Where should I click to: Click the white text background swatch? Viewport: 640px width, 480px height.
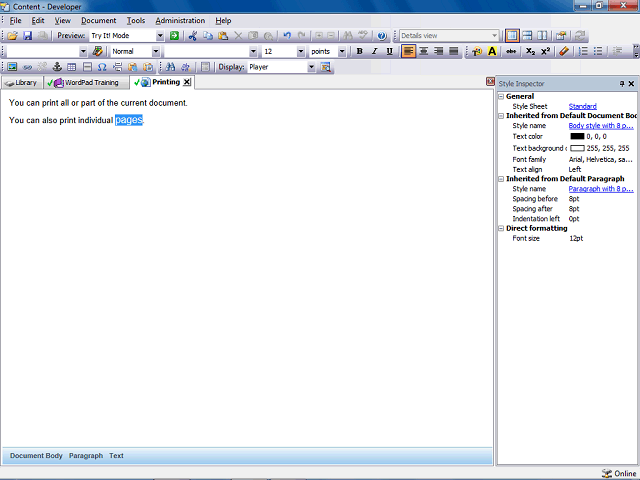pos(577,148)
